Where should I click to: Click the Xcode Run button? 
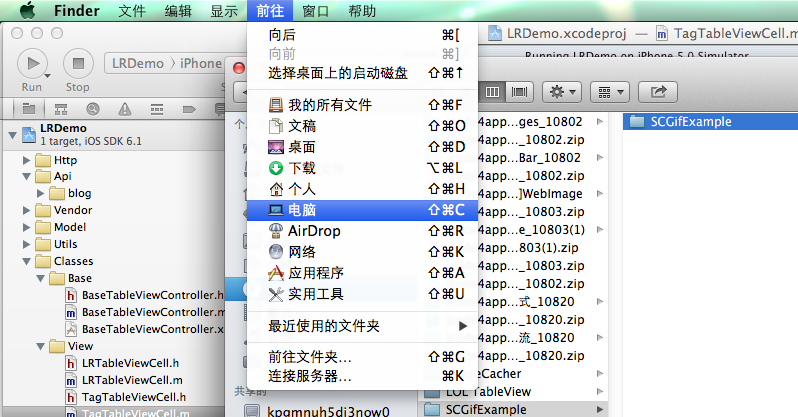pyautogui.click(x=33, y=64)
